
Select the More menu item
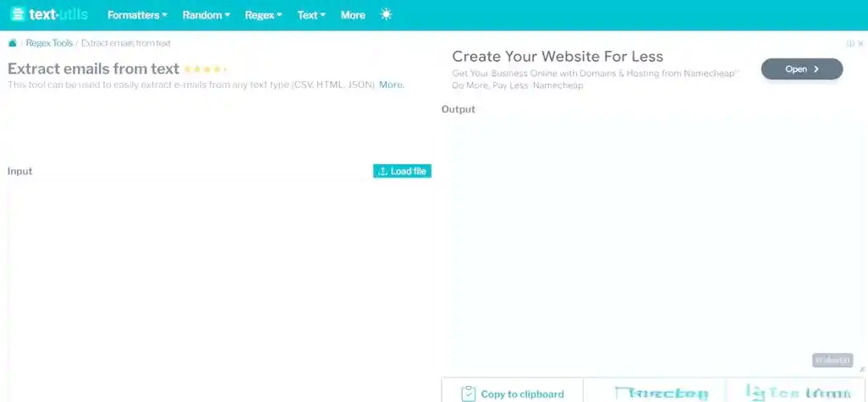click(353, 14)
